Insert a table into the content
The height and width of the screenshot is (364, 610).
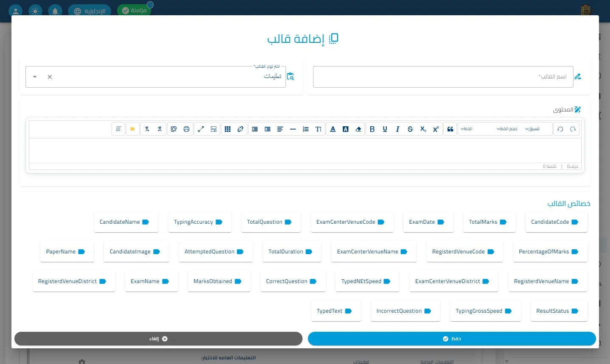click(228, 129)
